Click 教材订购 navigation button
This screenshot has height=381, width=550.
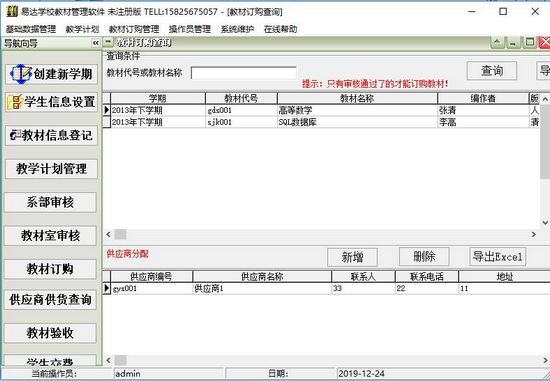coord(50,269)
